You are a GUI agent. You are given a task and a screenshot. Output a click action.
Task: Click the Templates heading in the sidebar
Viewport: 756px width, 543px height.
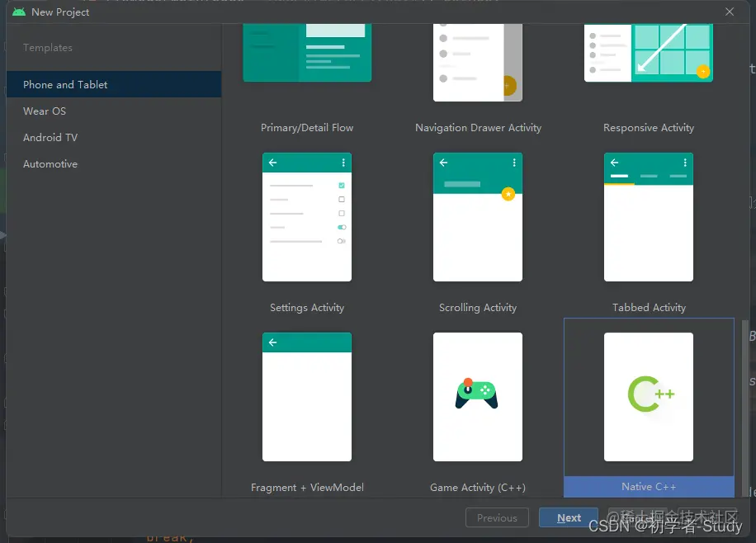point(48,48)
